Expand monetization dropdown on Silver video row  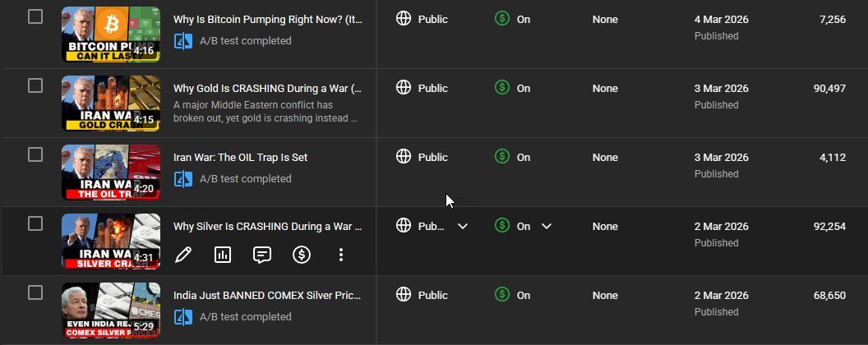547,226
